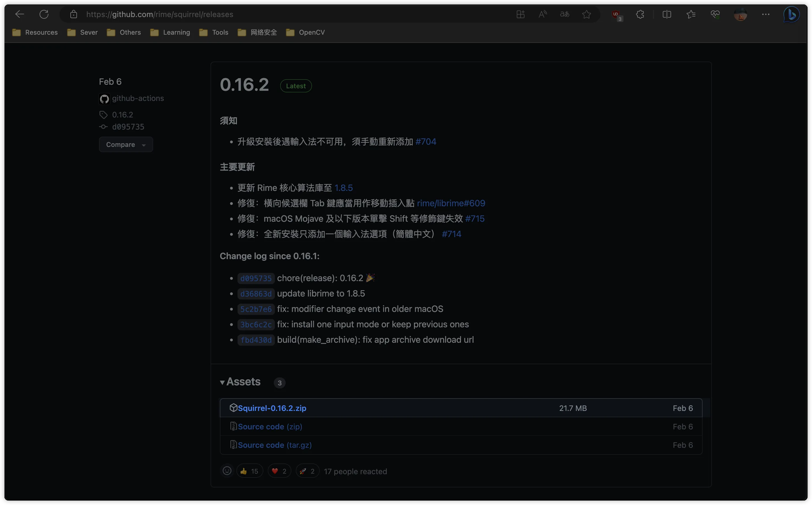Image resolution: width=812 pixels, height=505 pixels.
Task: Go back with the browser back arrow
Action: 20,14
